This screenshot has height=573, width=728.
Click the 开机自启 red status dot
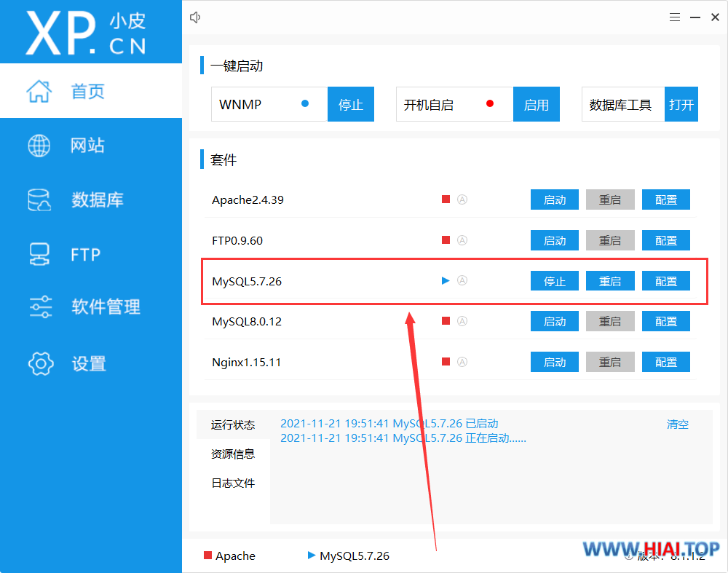[490, 103]
